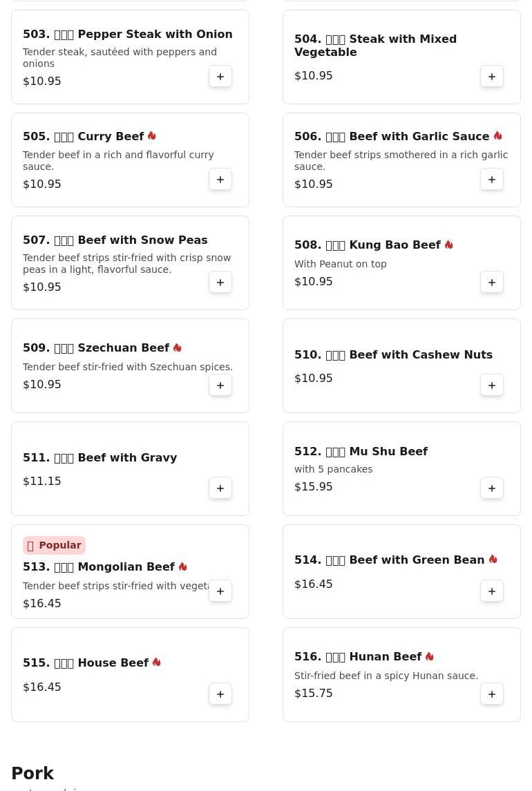
Task: Add Hunan Beef to the order
Action: click(x=492, y=694)
